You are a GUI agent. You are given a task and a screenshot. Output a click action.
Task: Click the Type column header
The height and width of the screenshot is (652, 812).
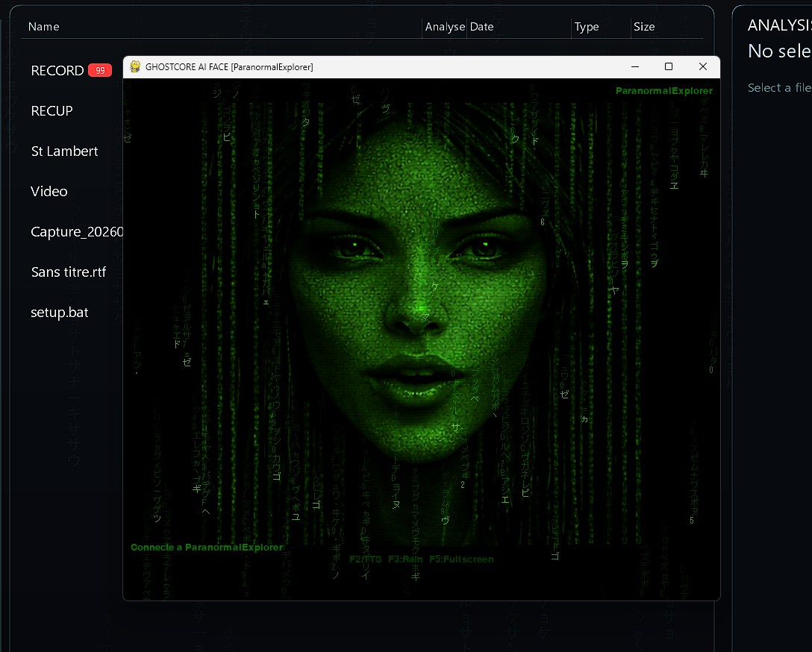(587, 26)
